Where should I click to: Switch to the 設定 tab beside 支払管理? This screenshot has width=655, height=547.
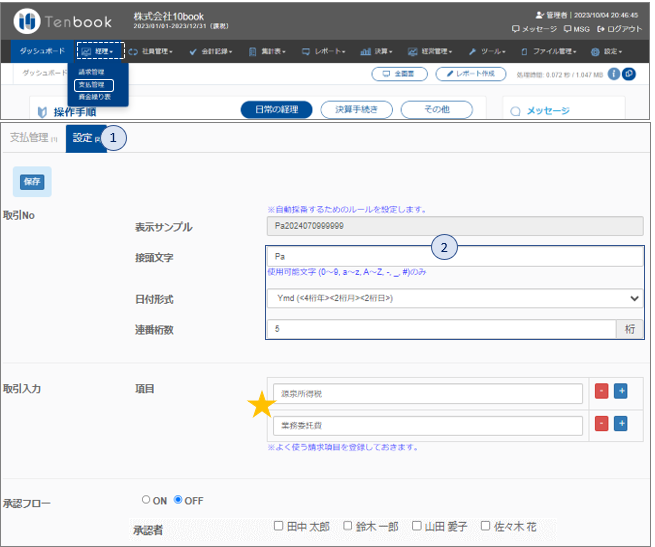pos(86,138)
